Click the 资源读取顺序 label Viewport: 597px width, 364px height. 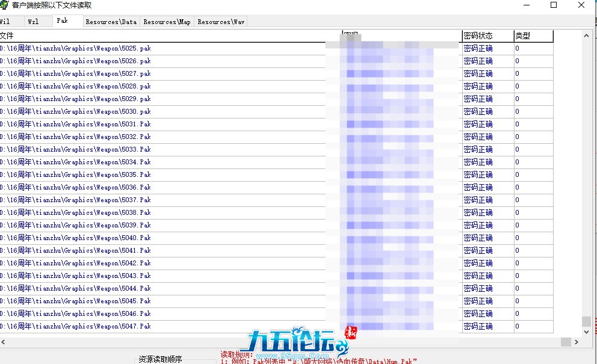pos(160,359)
